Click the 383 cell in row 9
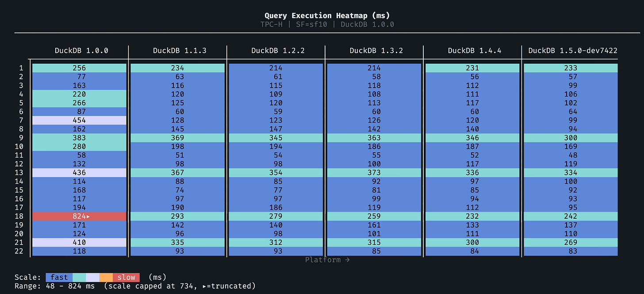644x294 pixels. (x=80, y=138)
